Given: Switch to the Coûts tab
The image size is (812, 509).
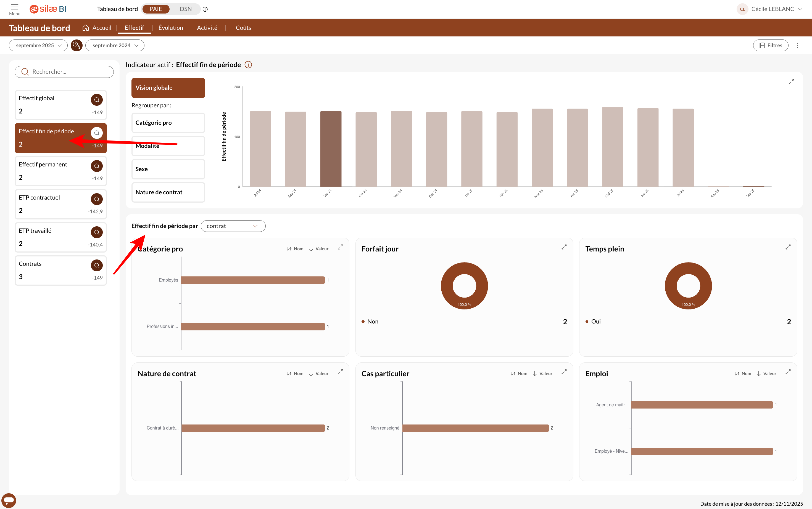Looking at the screenshot, I should [x=243, y=28].
